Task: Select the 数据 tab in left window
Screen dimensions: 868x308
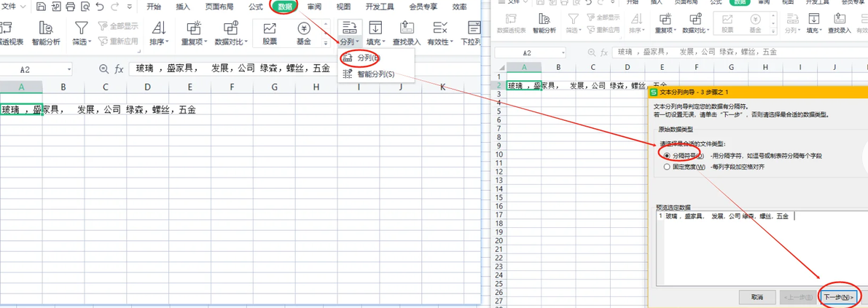Action: [285, 7]
